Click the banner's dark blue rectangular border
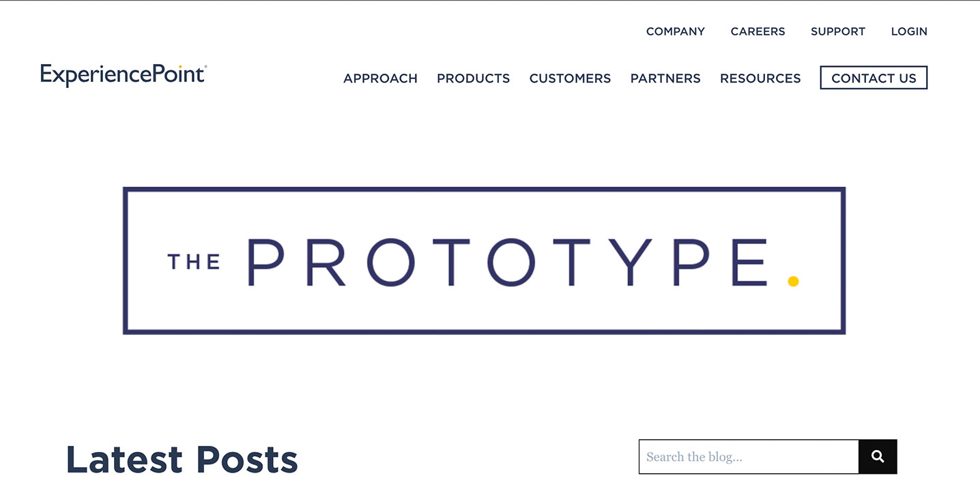This screenshot has height=495, width=980. [485, 190]
